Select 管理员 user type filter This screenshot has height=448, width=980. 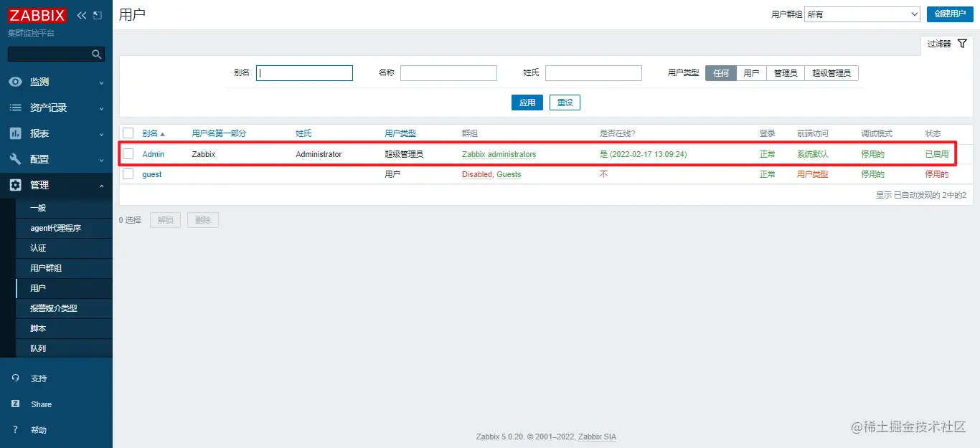[785, 73]
